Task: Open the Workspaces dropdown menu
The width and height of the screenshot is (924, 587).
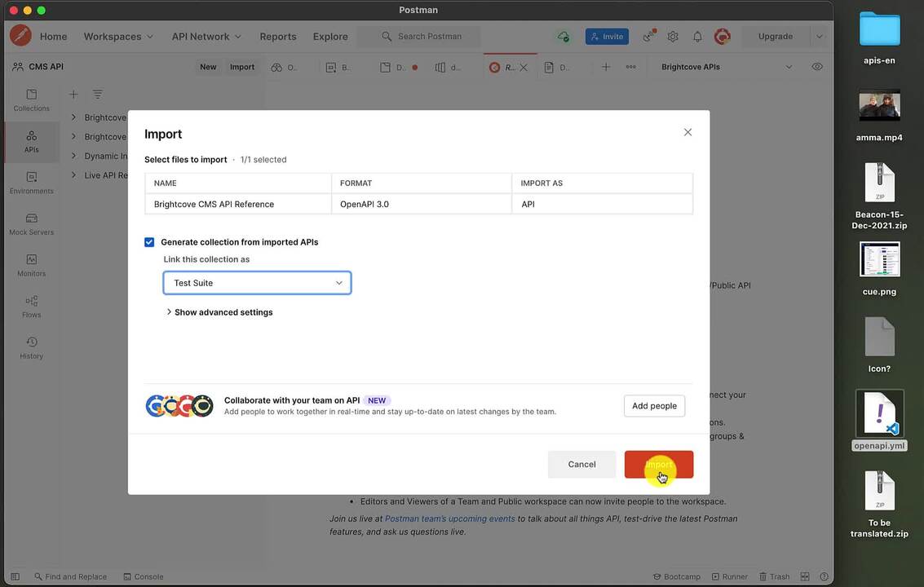Action: (x=118, y=37)
